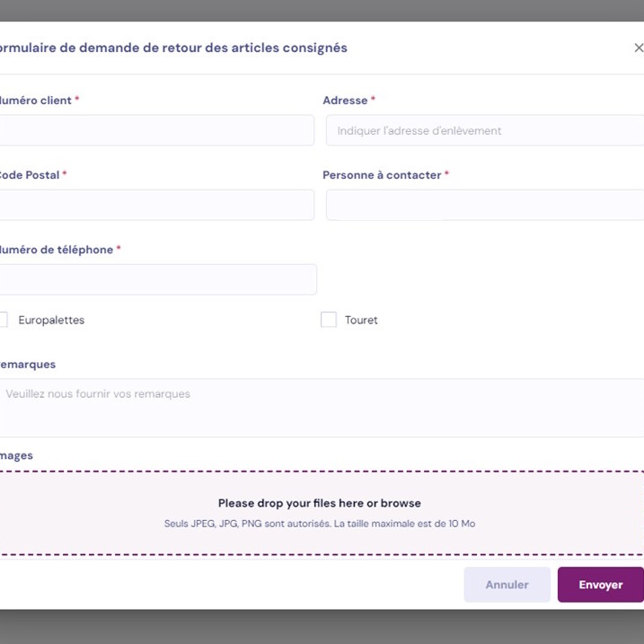This screenshot has height=644, width=644.
Task: Click the Personne à contacter field
Action: (484, 205)
